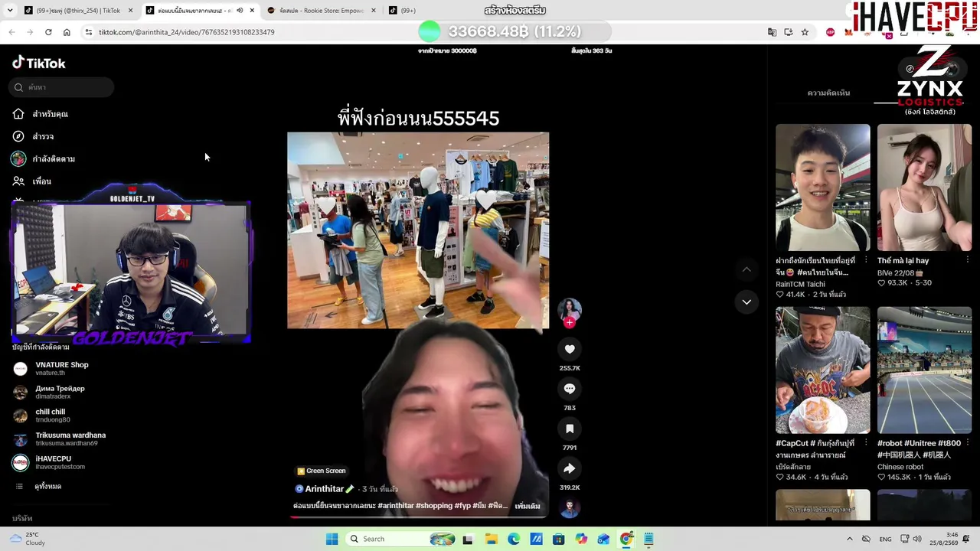The width and height of the screenshot is (980, 551).
Task: Mute the tab using the speaker icon
Action: tap(240, 11)
